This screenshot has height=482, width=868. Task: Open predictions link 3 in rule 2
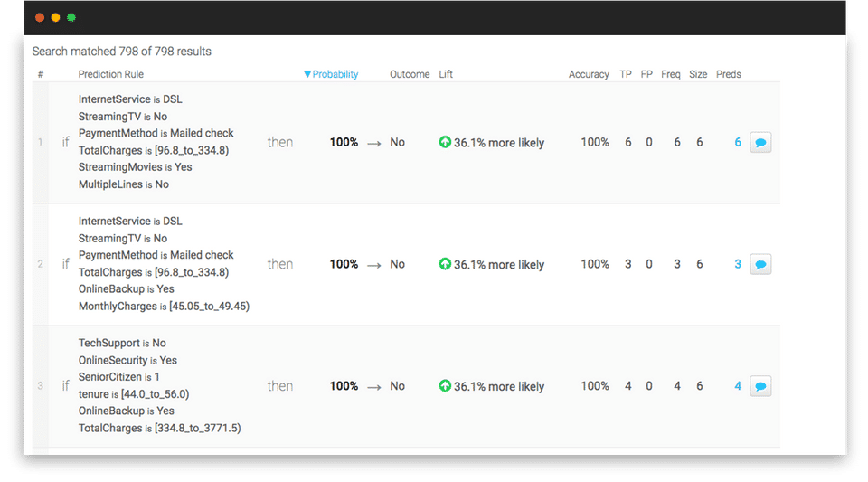coord(738,265)
